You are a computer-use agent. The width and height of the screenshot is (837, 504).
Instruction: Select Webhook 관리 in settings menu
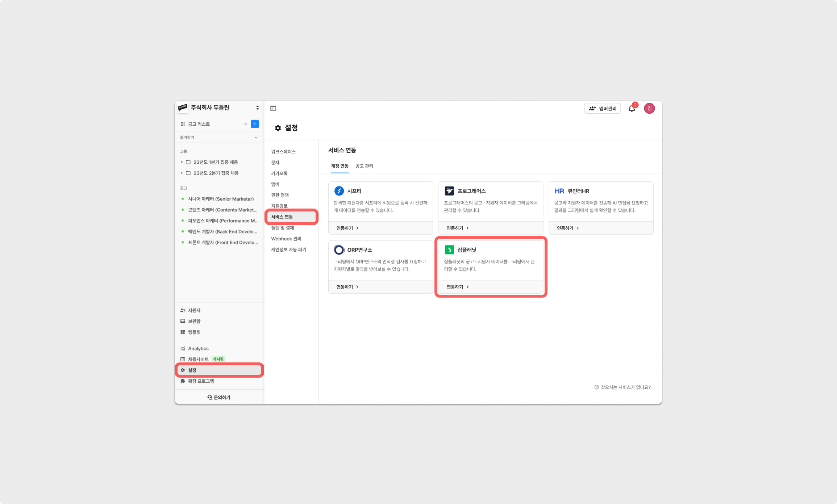click(286, 239)
